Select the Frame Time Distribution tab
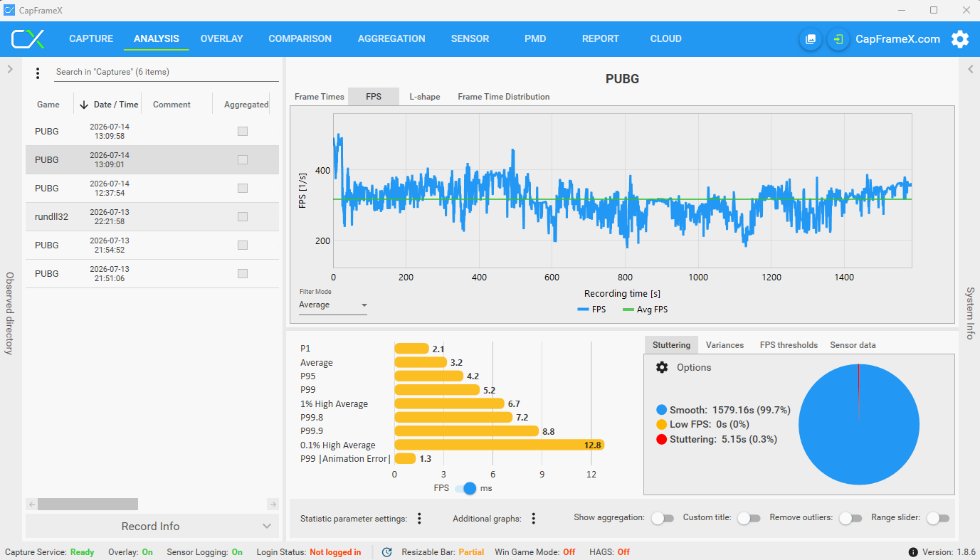980x560 pixels. [504, 97]
